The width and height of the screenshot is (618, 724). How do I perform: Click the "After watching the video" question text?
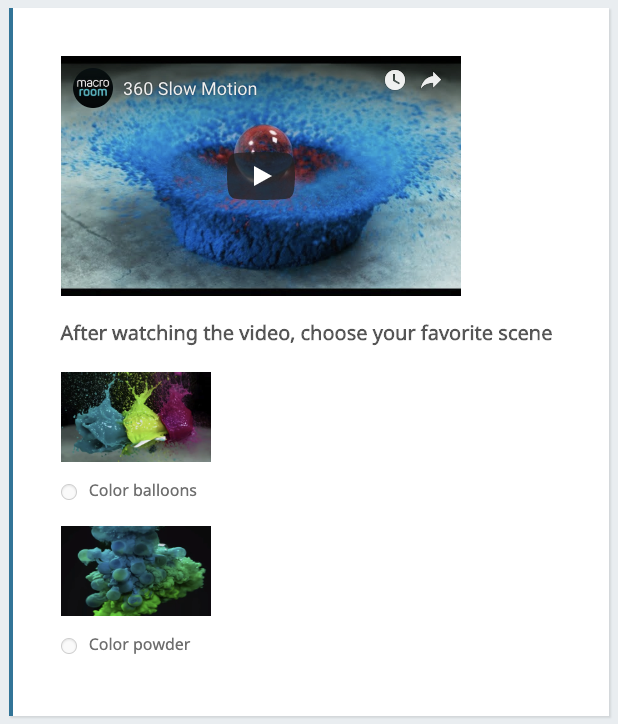click(x=306, y=333)
